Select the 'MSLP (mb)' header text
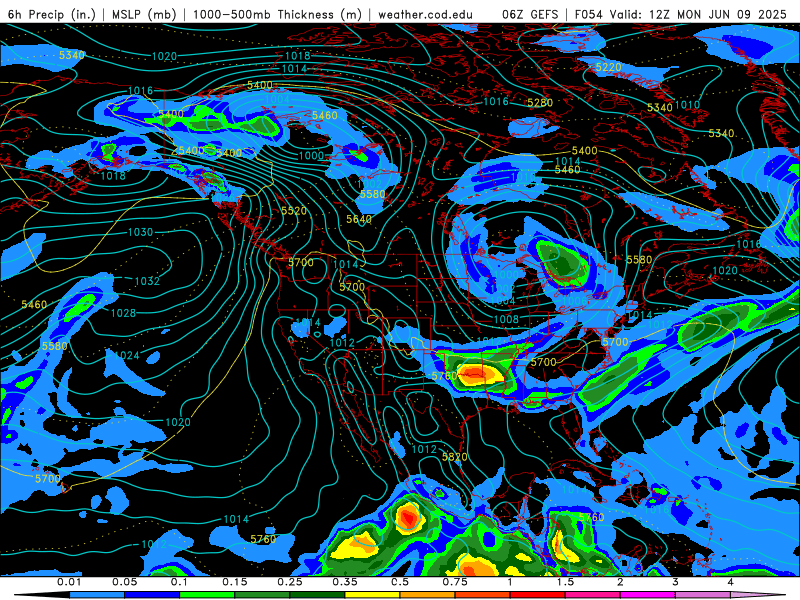 [144, 14]
